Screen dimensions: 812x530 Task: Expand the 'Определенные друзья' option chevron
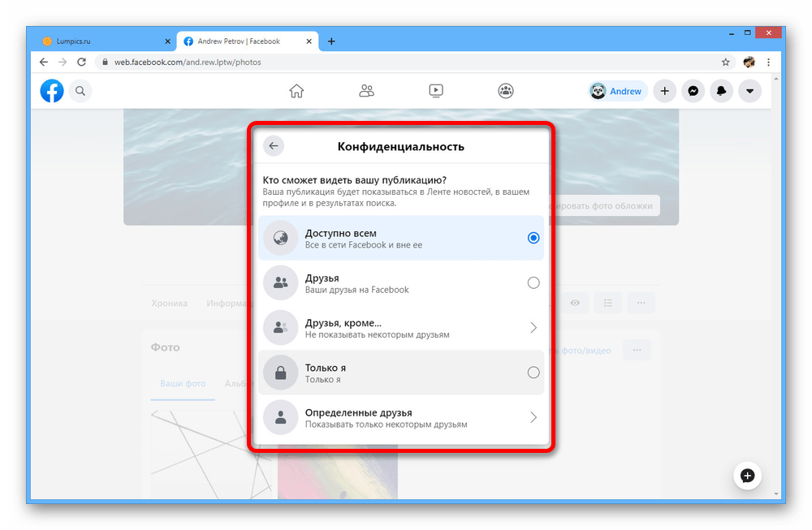click(533, 417)
